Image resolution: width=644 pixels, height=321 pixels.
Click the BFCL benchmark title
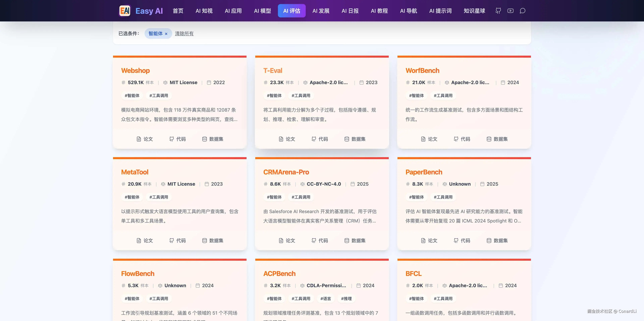413,274
